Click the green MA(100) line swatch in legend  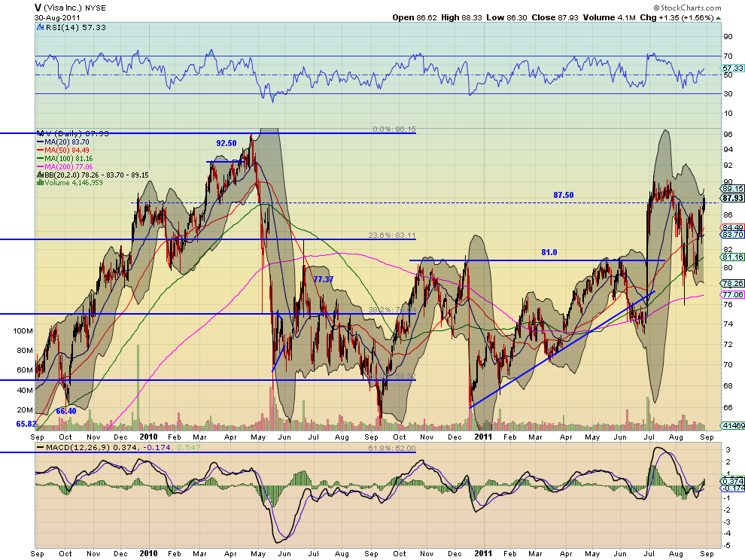tap(40, 158)
